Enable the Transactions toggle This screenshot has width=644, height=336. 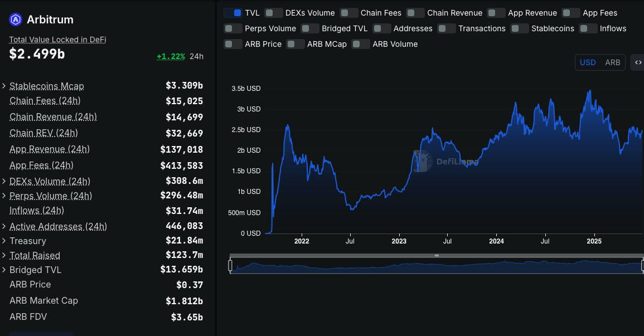tap(447, 28)
